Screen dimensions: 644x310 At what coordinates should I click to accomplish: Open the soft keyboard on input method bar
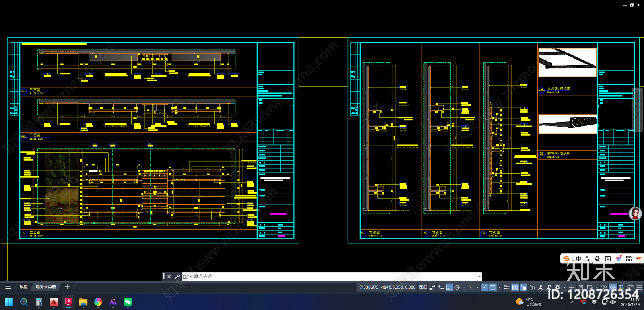[x=608, y=259]
